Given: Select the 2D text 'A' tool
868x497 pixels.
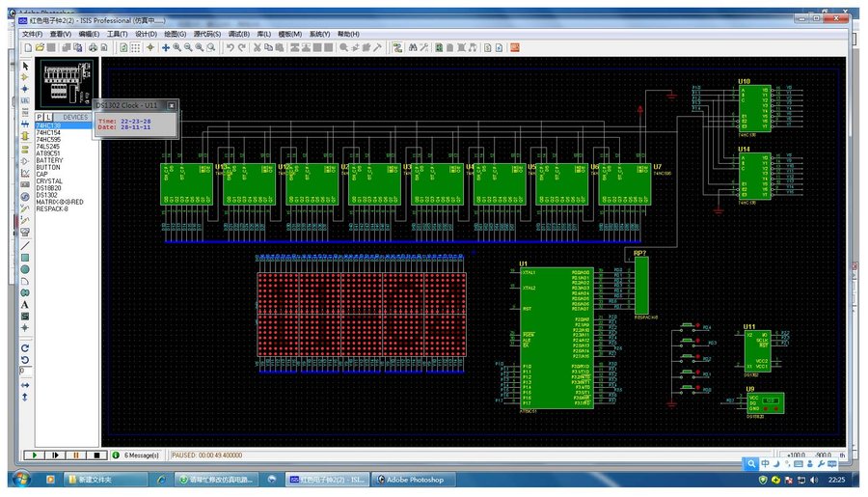Looking at the screenshot, I should [x=25, y=304].
